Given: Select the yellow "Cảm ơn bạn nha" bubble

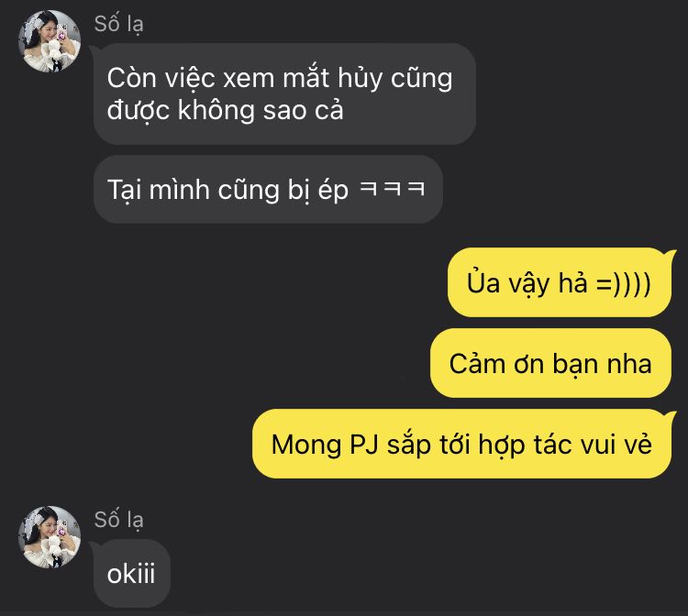Looking at the screenshot, I should [x=550, y=364].
